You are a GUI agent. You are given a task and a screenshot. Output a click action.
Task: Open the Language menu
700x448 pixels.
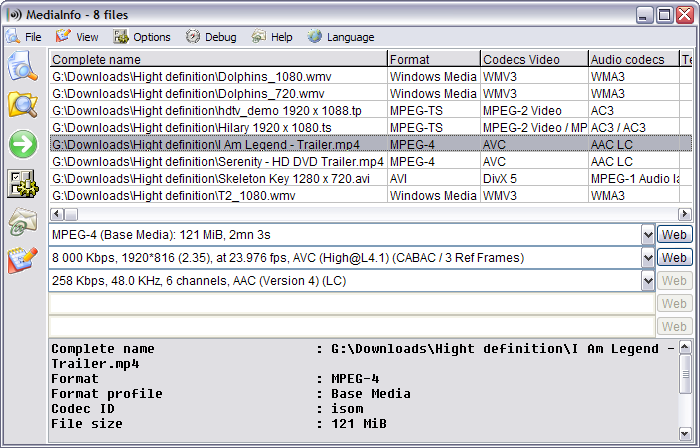[x=341, y=37]
